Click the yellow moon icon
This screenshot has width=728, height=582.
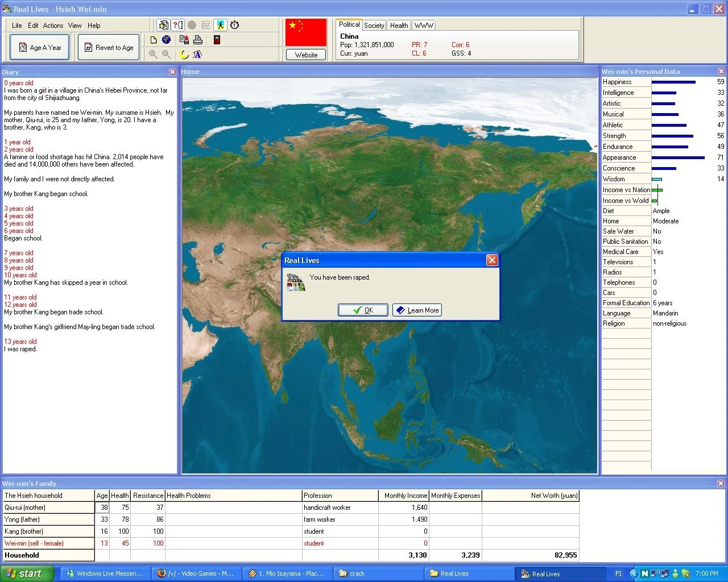[184, 55]
